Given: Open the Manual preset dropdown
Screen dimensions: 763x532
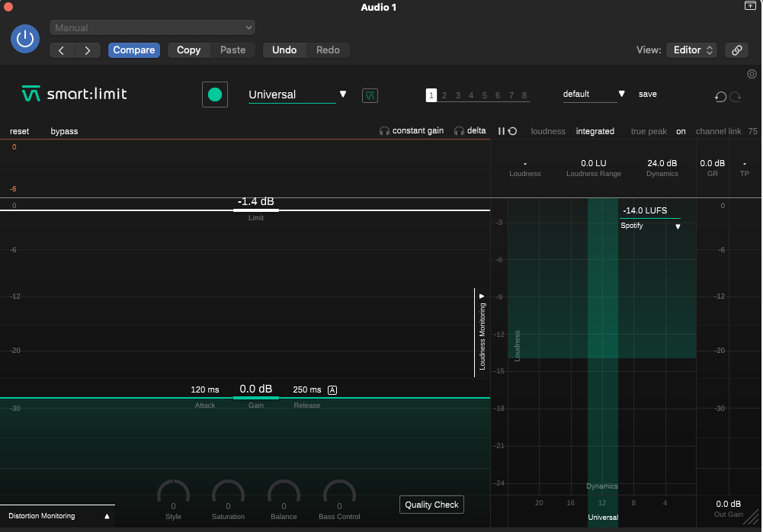Looking at the screenshot, I should [x=152, y=27].
